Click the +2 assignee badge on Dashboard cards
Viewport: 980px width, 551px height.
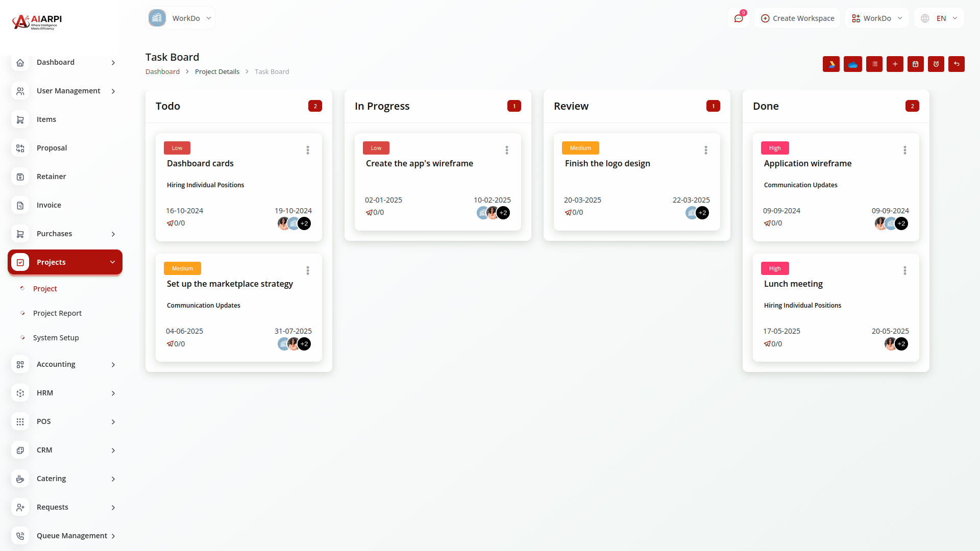[x=304, y=223]
